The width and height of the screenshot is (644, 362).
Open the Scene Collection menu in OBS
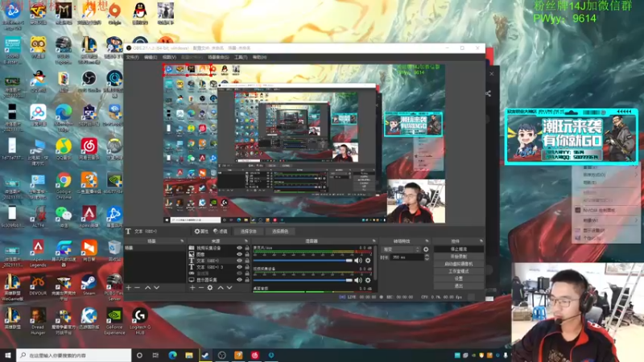(218, 57)
